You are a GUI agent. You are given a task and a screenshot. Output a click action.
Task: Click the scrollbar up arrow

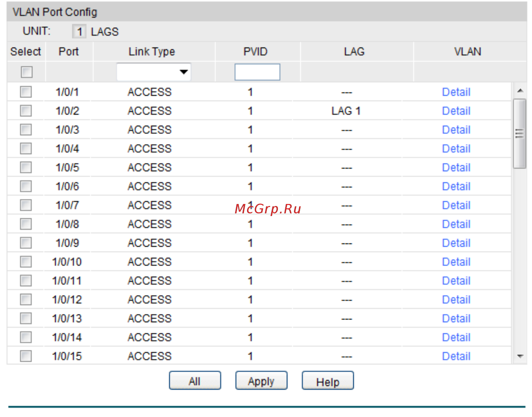pos(520,91)
